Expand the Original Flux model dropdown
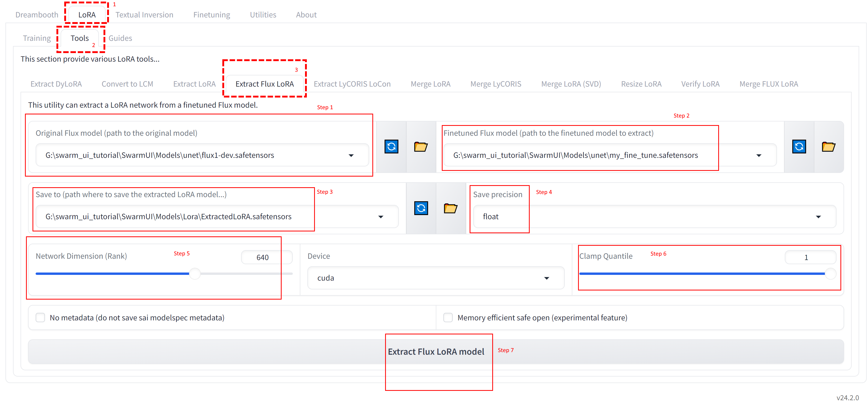Image resolution: width=868 pixels, height=408 pixels. tap(351, 155)
